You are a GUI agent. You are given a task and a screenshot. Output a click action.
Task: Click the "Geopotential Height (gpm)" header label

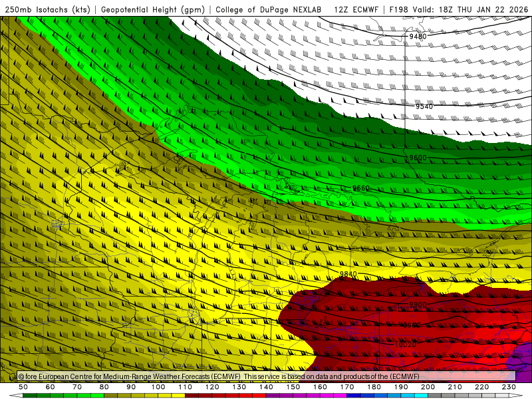[x=153, y=9]
